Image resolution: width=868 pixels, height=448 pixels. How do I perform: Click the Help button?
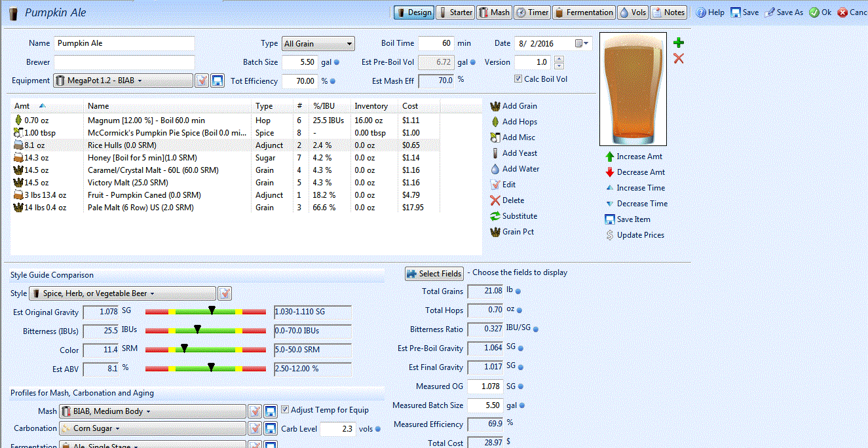pos(710,12)
